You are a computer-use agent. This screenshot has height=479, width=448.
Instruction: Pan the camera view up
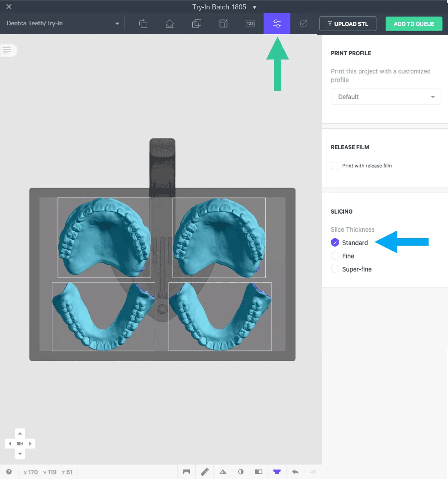[20, 433]
